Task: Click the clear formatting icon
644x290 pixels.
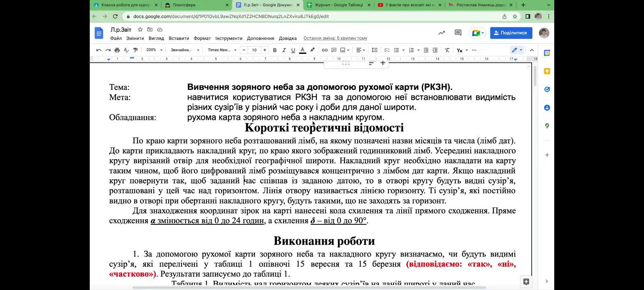Action: (447, 50)
